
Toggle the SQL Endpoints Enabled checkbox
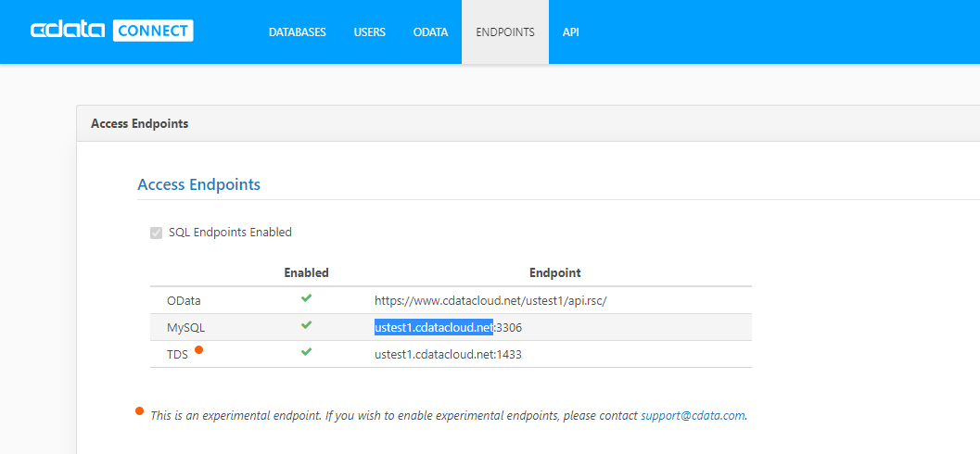coord(157,233)
